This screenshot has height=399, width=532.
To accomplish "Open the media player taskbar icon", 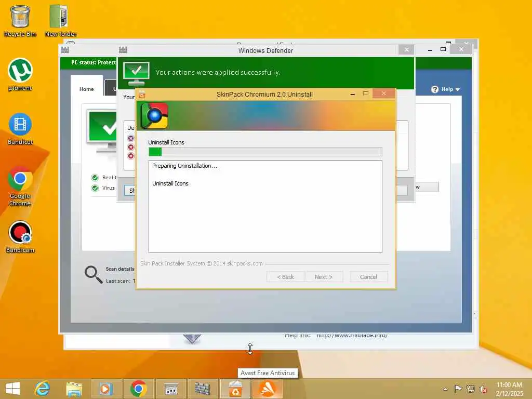I will click(106, 389).
